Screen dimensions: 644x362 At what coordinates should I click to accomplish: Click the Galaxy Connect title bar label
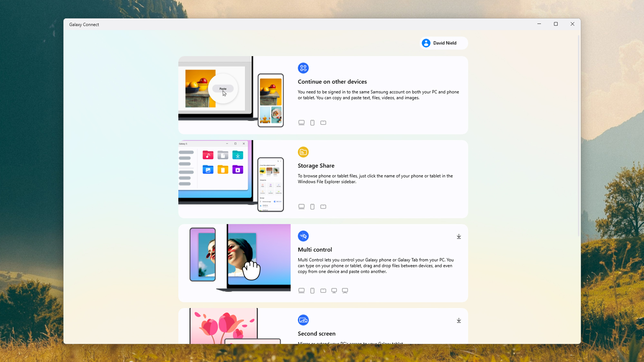pyautogui.click(x=84, y=24)
